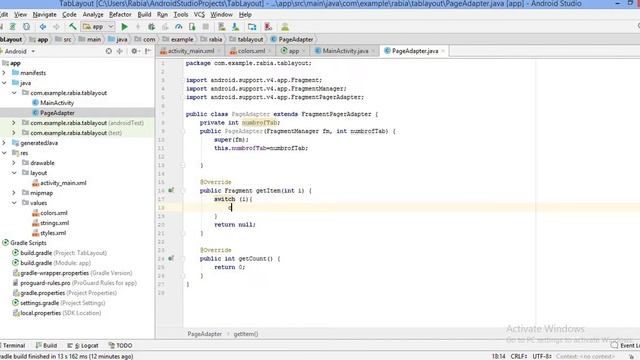Open the Build tool window
640x360 pixels.
pyautogui.click(x=46, y=345)
